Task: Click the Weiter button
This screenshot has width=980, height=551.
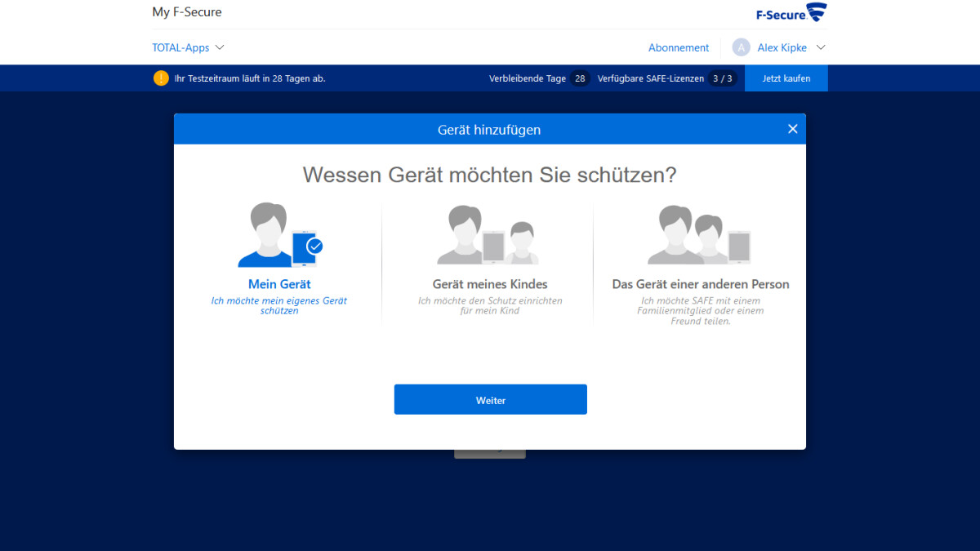Action: (491, 399)
